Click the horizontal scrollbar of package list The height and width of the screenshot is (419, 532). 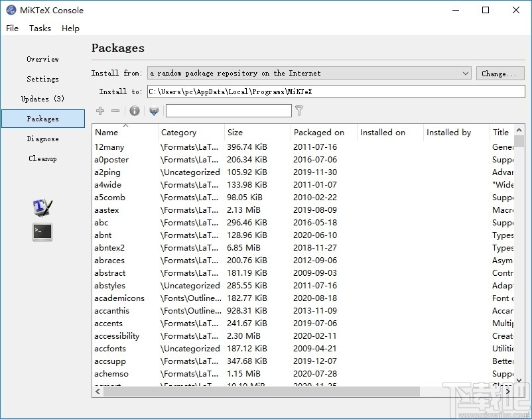[265, 391]
